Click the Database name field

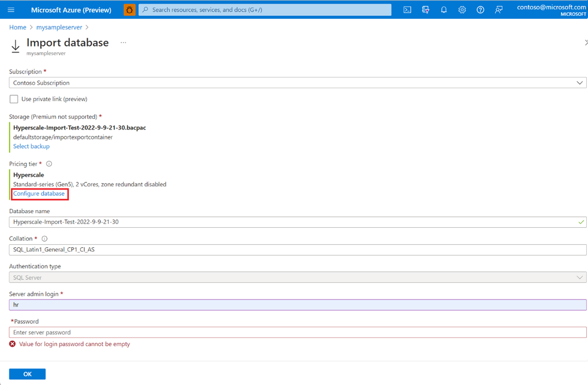pyautogui.click(x=298, y=222)
